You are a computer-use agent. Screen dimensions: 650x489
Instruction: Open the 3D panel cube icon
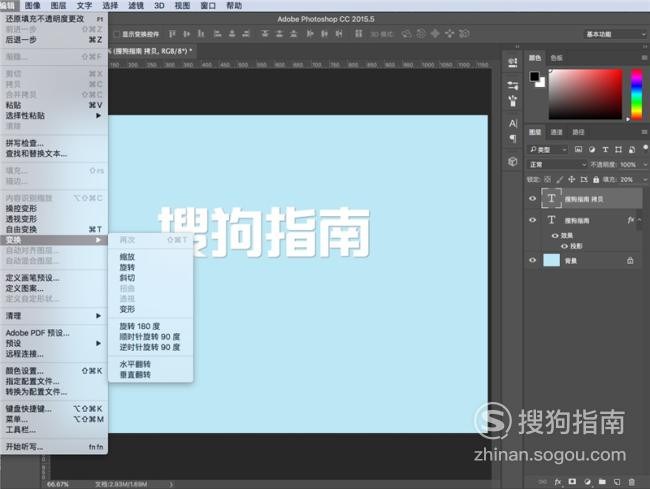[513, 161]
